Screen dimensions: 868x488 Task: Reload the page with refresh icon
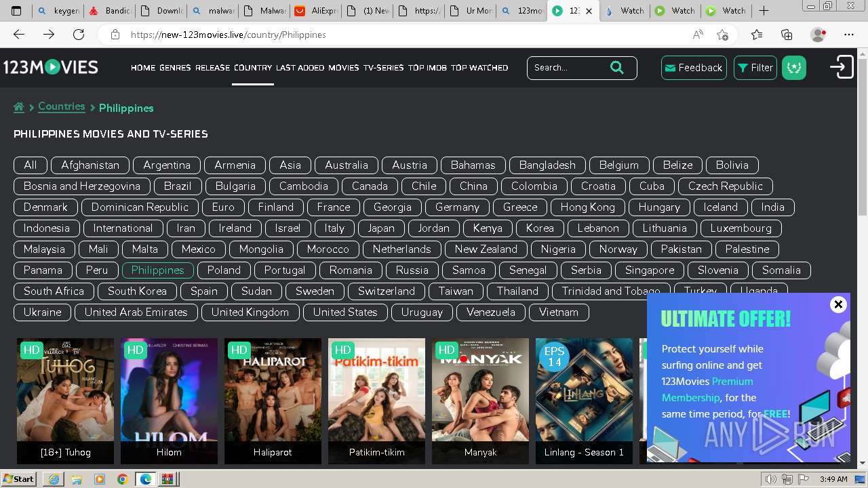(79, 35)
